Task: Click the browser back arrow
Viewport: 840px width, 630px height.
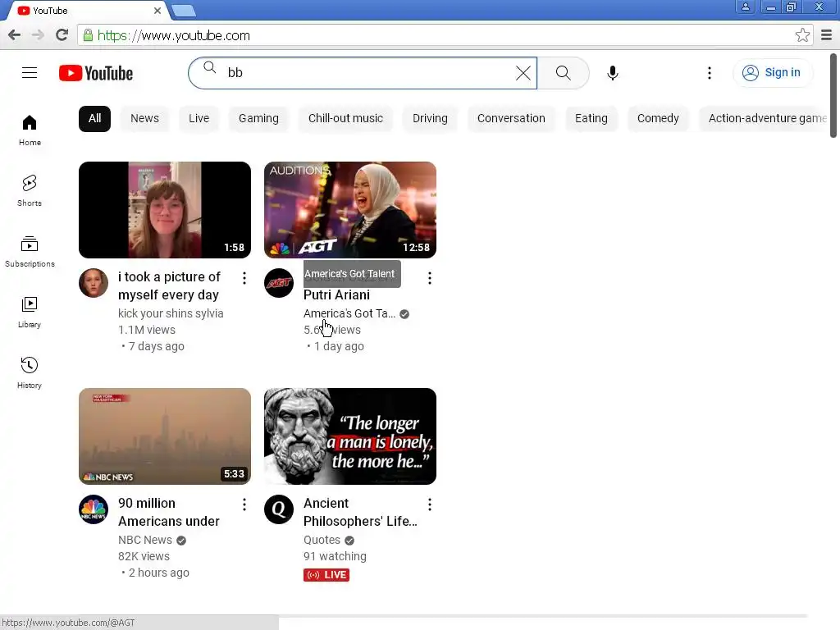Action: click(x=15, y=35)
